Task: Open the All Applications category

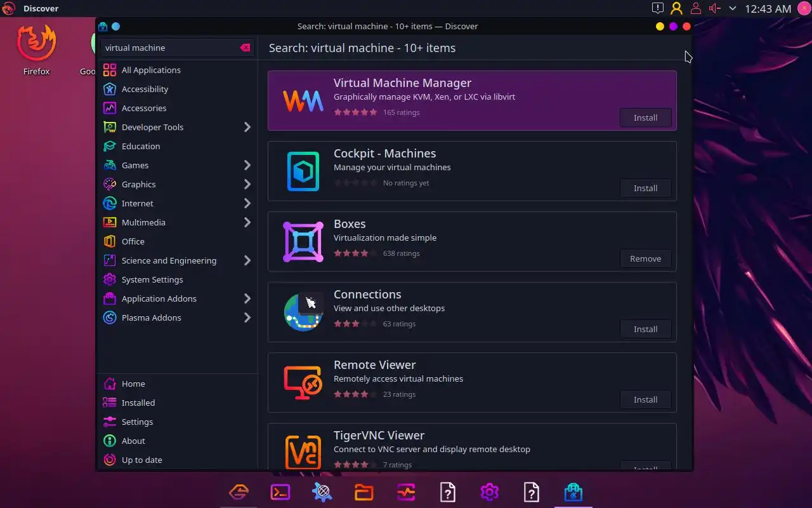Action: [x=177, y=70]
